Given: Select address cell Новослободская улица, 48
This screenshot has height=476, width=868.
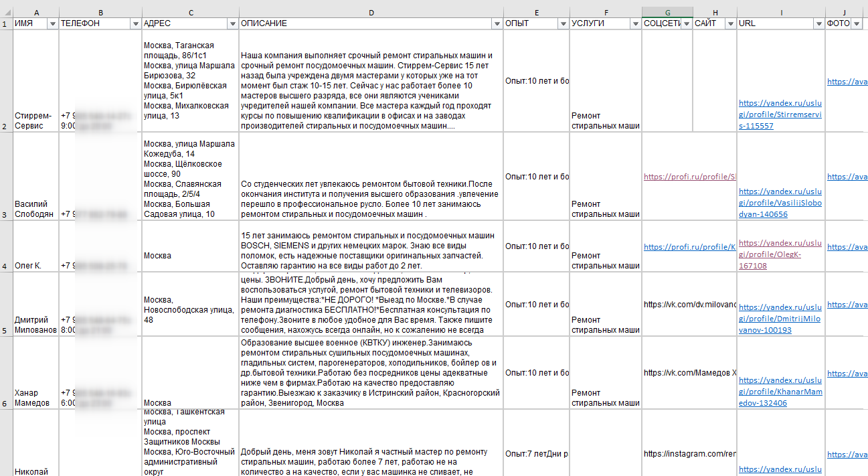Looking at the screenshot, I should (191, 304).
